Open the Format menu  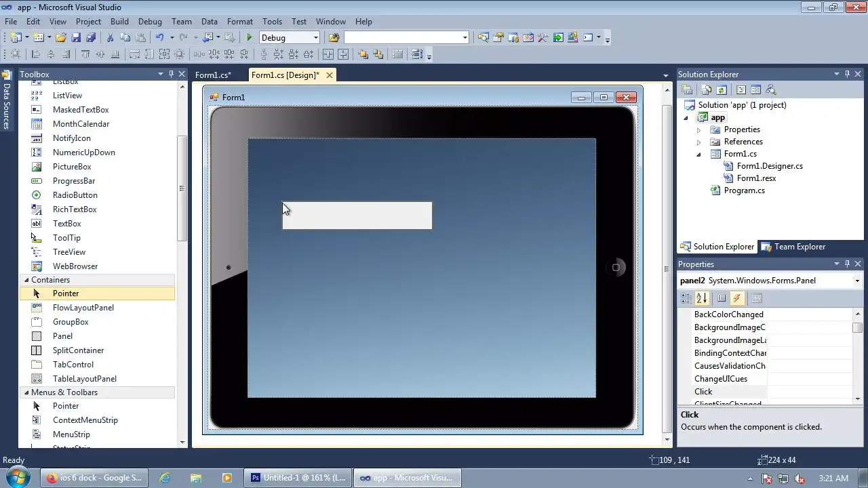240,22
